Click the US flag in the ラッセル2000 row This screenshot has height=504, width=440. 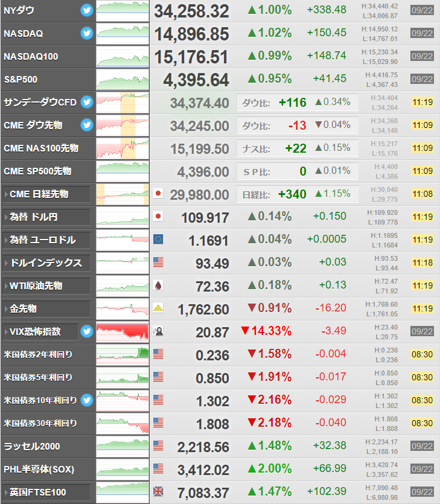[158, 445]
